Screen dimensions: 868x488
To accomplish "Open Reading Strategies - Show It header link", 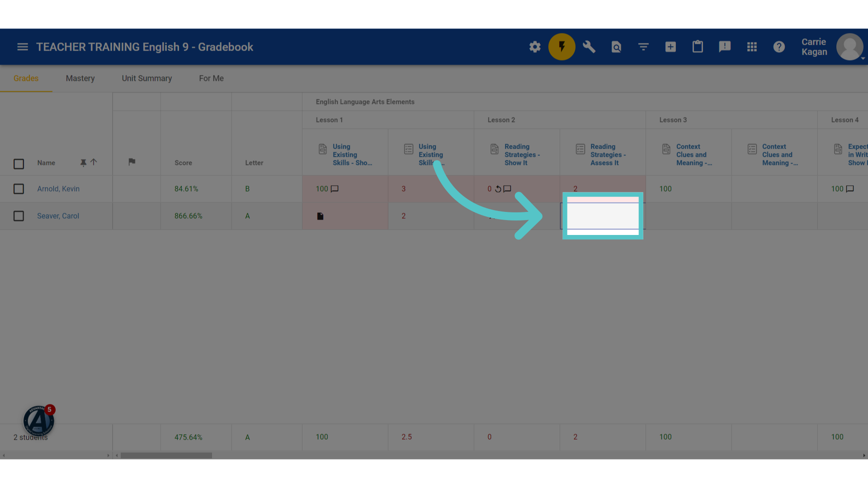I will pos(522,155).
